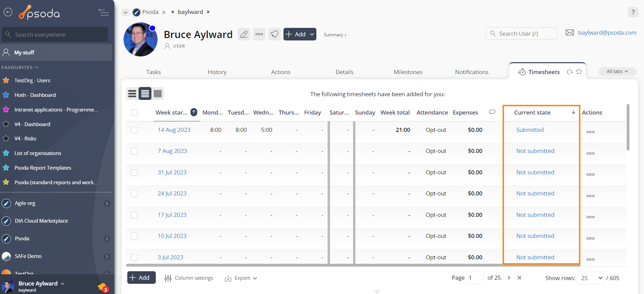Screen dimensions: 644x294
Task: Open the All tabs dropdown
Action: (x=617, y=71)
